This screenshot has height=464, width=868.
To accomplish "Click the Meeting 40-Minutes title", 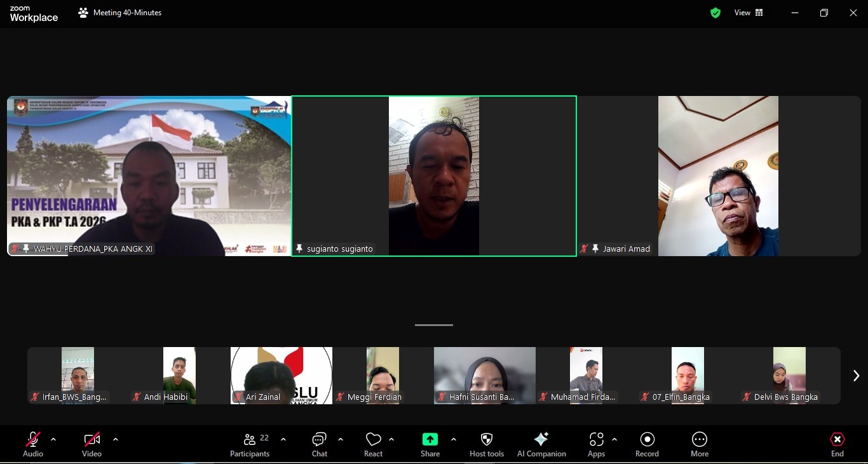I will 127,13.
